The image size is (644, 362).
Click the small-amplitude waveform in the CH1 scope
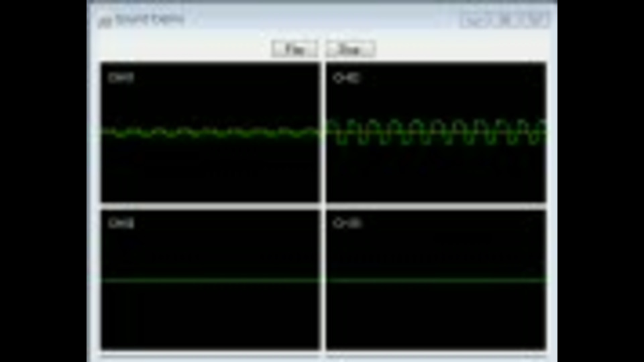point(210,132)
